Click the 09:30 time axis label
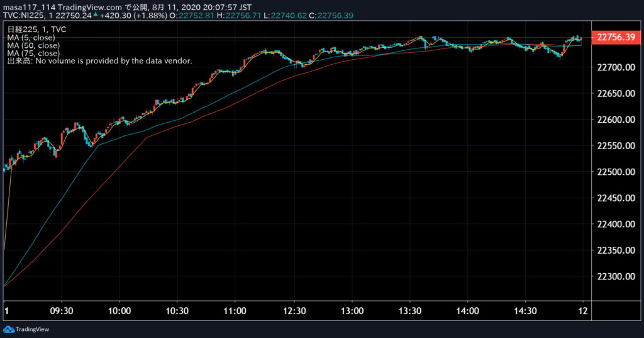Viewport: 644px width, 338px height. click(62, 311)
